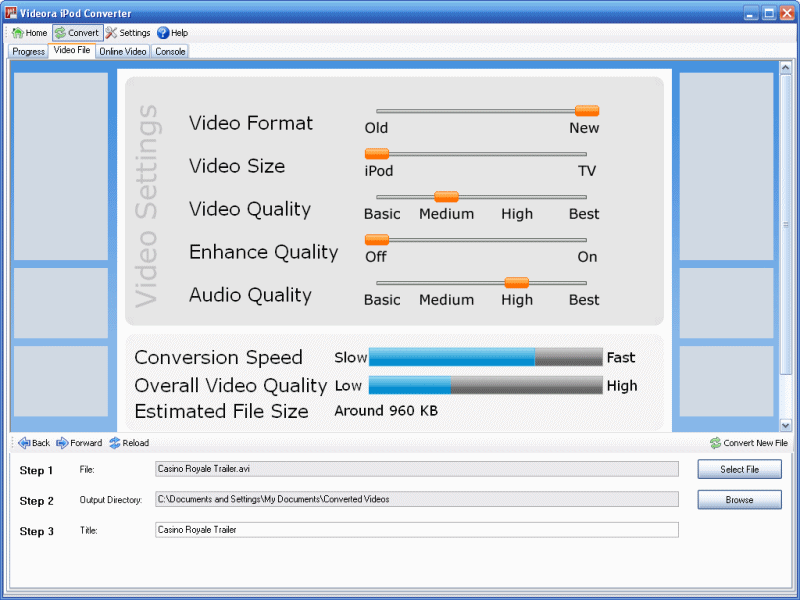800x600 pixels.
Task: Click "High" under the Video Quality slider
Action: coord(517,214)
